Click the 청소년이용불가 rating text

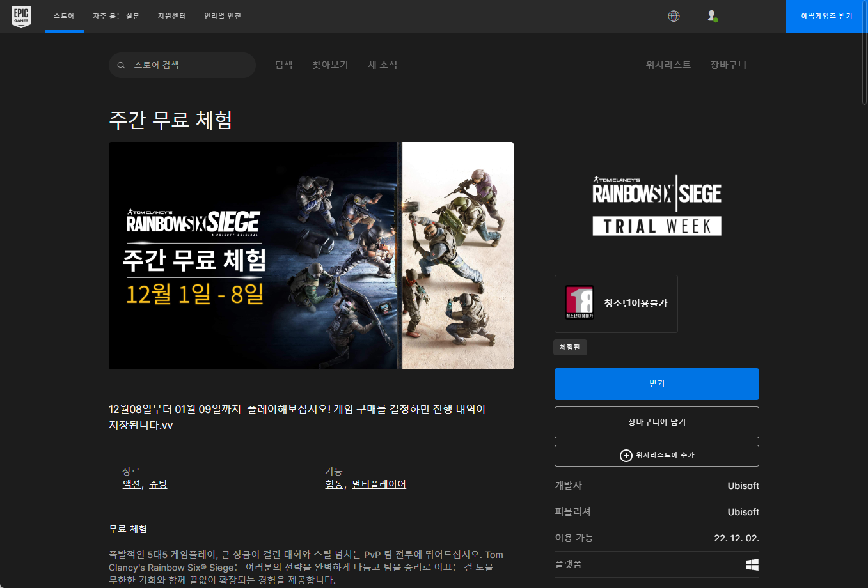pos(636,304)
